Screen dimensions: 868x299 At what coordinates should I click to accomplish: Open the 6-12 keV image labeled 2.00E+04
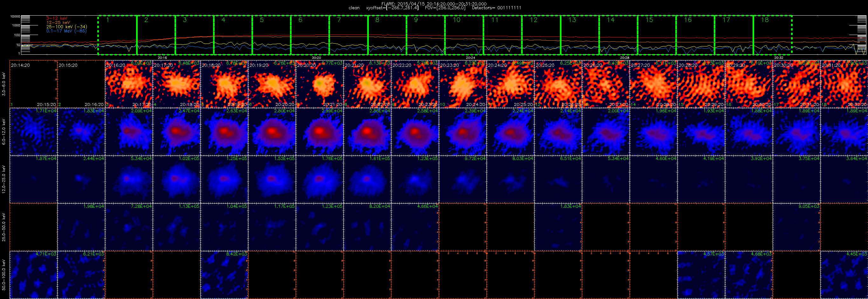pos(606,132)
